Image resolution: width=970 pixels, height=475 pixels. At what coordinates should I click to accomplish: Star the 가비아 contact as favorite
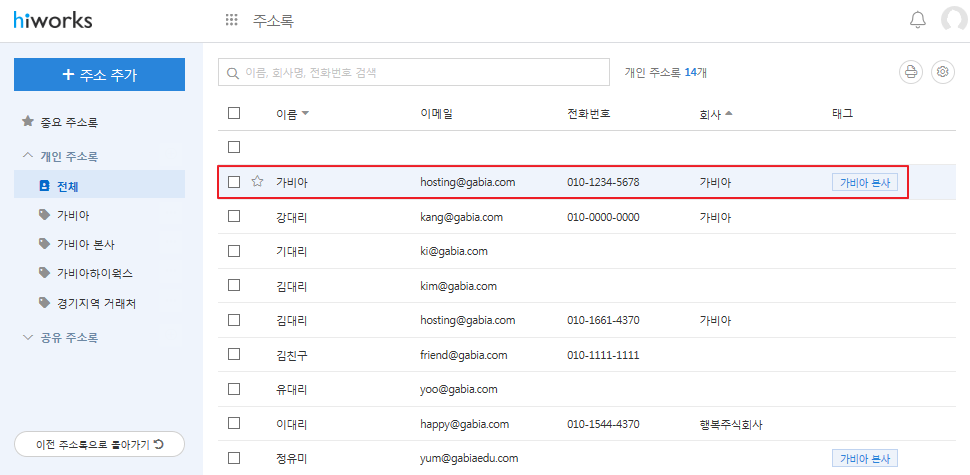pos(257,182)
